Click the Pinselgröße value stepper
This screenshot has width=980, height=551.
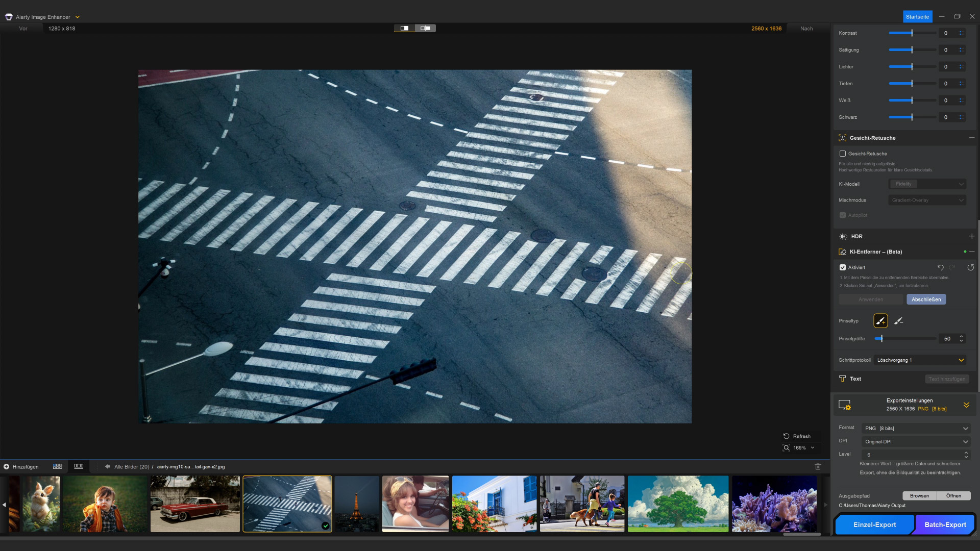961,339
